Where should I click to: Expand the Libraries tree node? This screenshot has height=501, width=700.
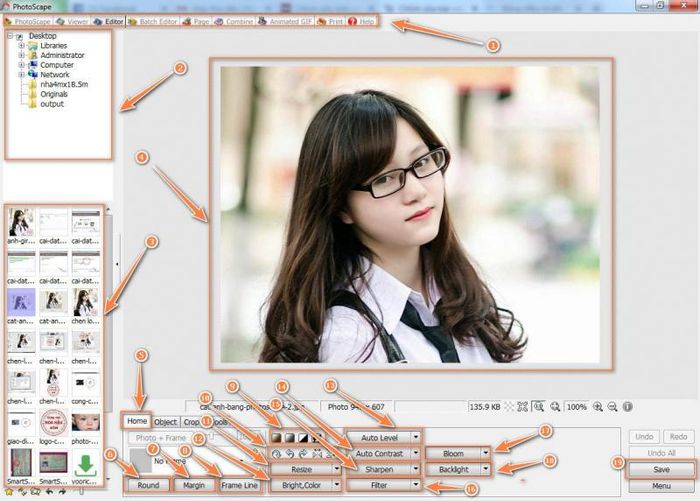[x=21, y=46]
